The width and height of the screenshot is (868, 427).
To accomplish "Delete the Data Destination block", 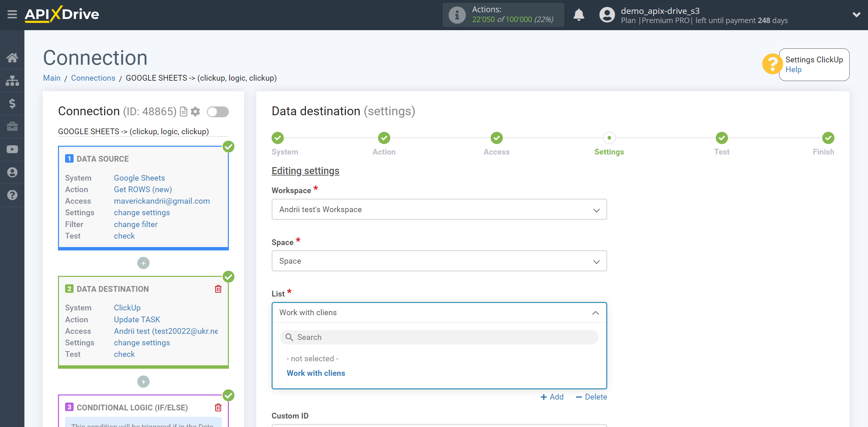I will 218,289.
